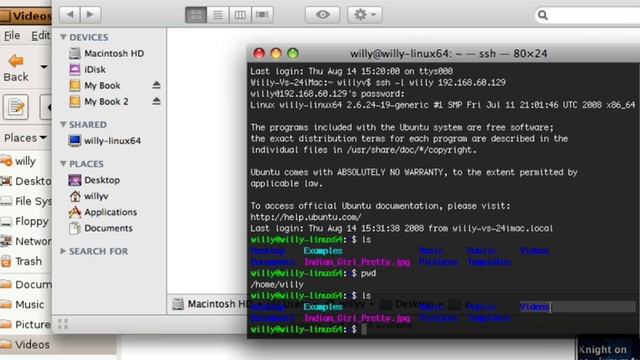640x360 pixels.
Task: Open Places dropdown in Nautilus
Action: pyautogui.click(x=25, y=138)
